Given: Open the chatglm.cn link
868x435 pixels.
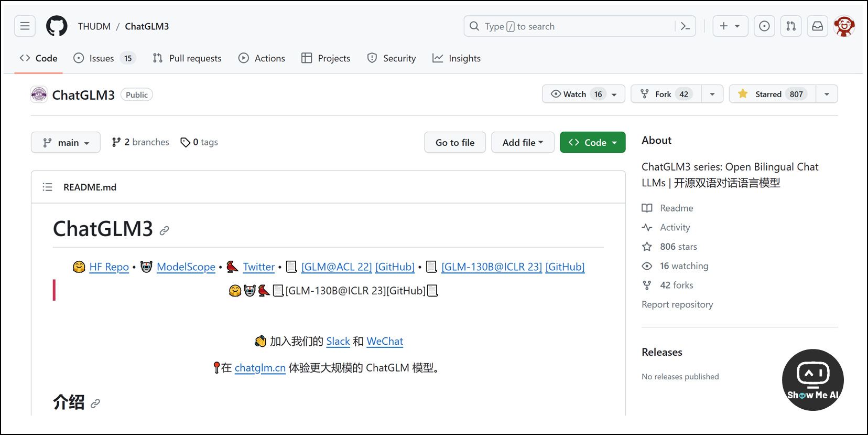Looking at the screenshot, I should point(260,368).
